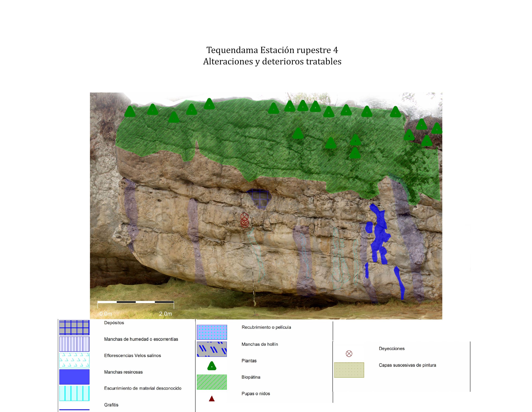Click the 'Plantas' legend label

[249, 361]
